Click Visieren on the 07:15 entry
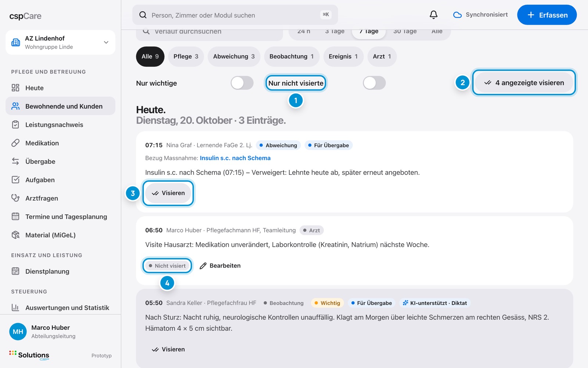588x368 pixels. 168,193
